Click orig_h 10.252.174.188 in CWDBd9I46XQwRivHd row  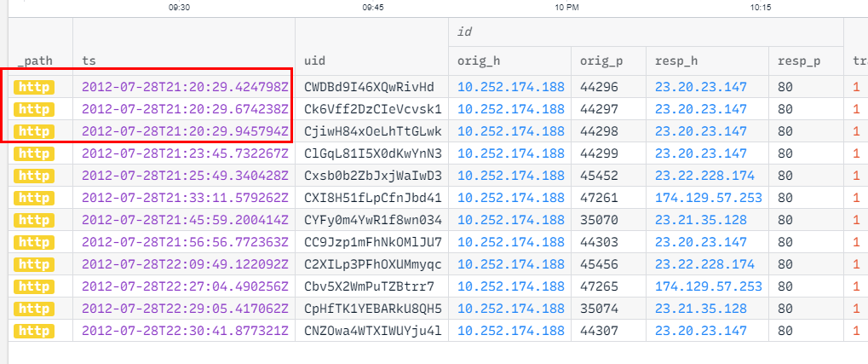pos(511,87)
